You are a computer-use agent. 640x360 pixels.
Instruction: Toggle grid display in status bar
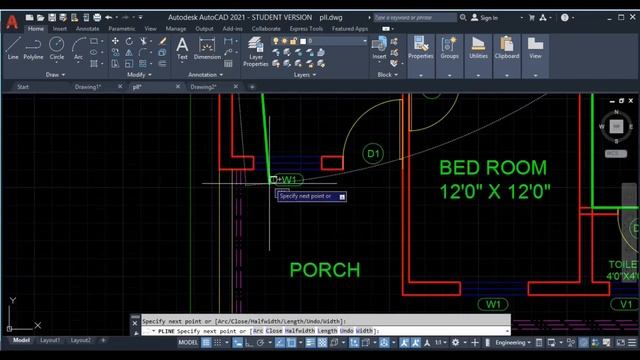[206, 342]
